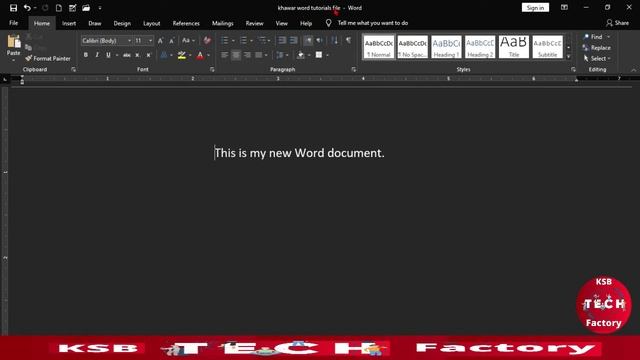Viewport: 640px width, 360px height.
Task: Select the Normal style thumbnail
Action: click(x=379, y=47)
